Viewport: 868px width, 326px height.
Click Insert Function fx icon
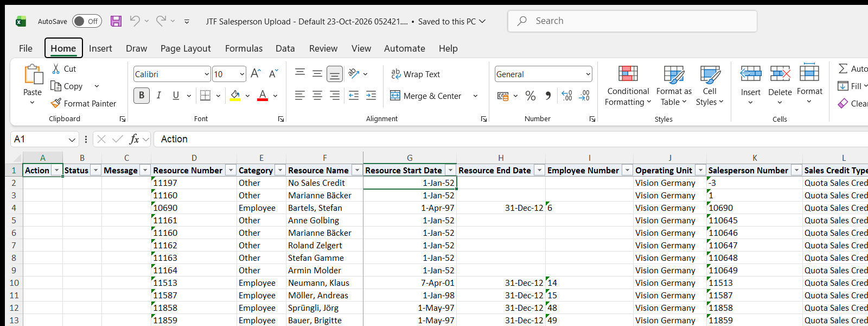point(134,139)
